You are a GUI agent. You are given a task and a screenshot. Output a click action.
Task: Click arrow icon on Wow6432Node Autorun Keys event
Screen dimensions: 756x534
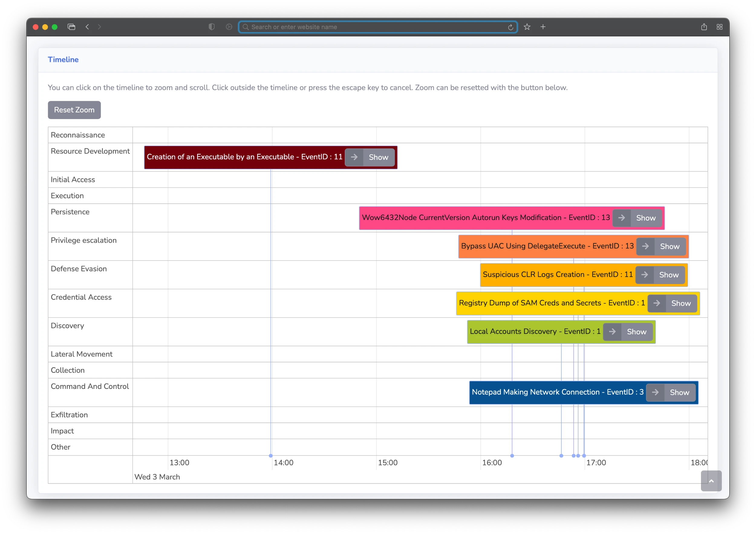[621, 218]
